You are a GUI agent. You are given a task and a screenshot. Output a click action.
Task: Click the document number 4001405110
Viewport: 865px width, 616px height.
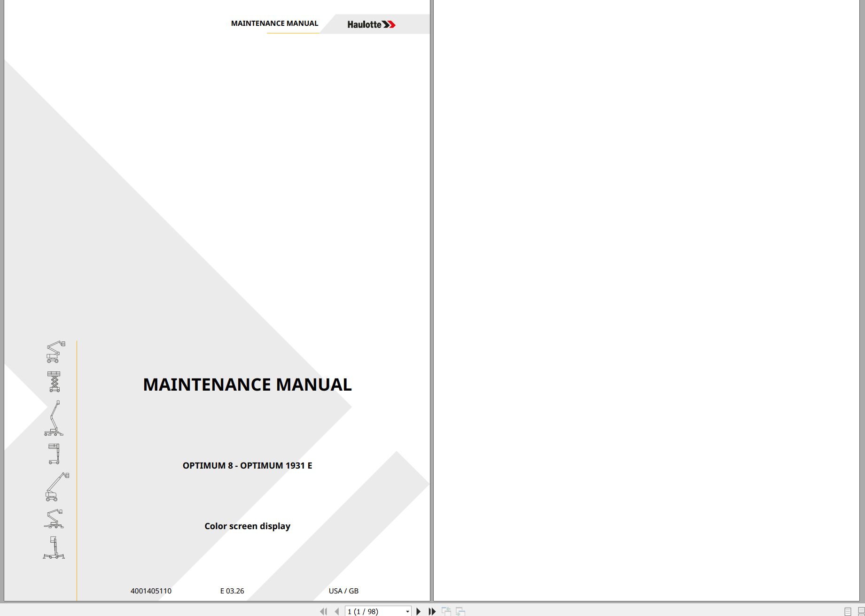151,591
